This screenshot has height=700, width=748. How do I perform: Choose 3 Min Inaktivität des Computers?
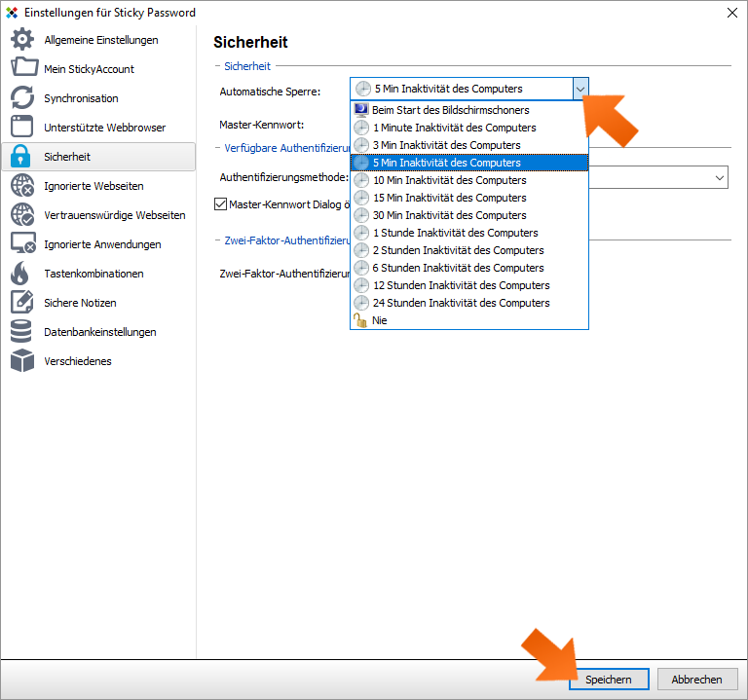pos(469,145)
